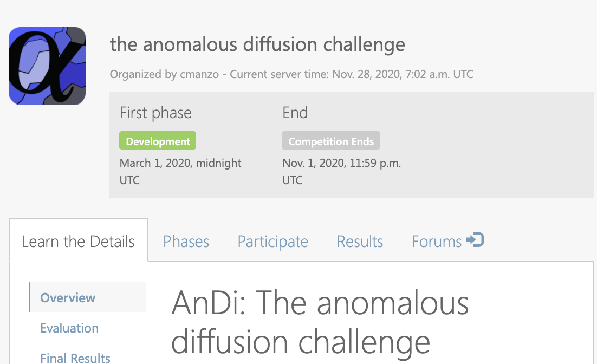Image resolution: width=597 pixels, height=364 pixels.
Task: Click the green Development phase badge
Action: click(158, 141)
